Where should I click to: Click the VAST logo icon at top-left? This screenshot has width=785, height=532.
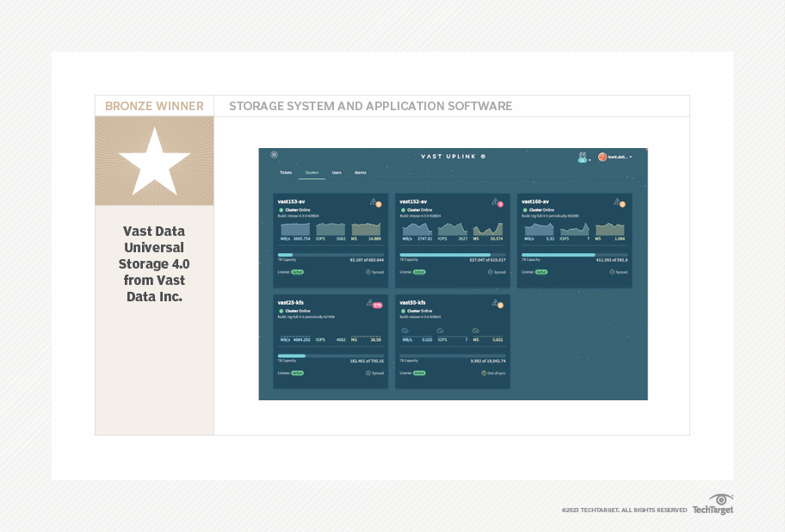point(274,155)
